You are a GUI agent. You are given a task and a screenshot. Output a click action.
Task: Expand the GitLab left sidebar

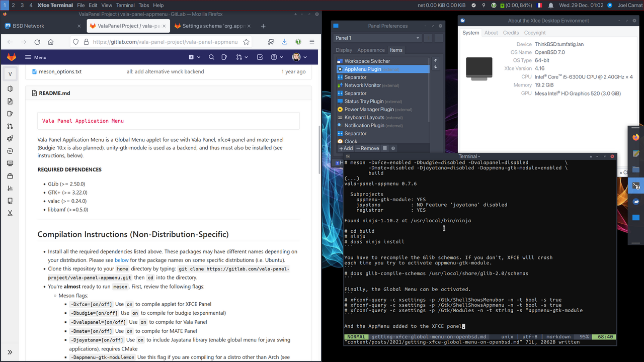pyautogui.click(x=10, y=352)
